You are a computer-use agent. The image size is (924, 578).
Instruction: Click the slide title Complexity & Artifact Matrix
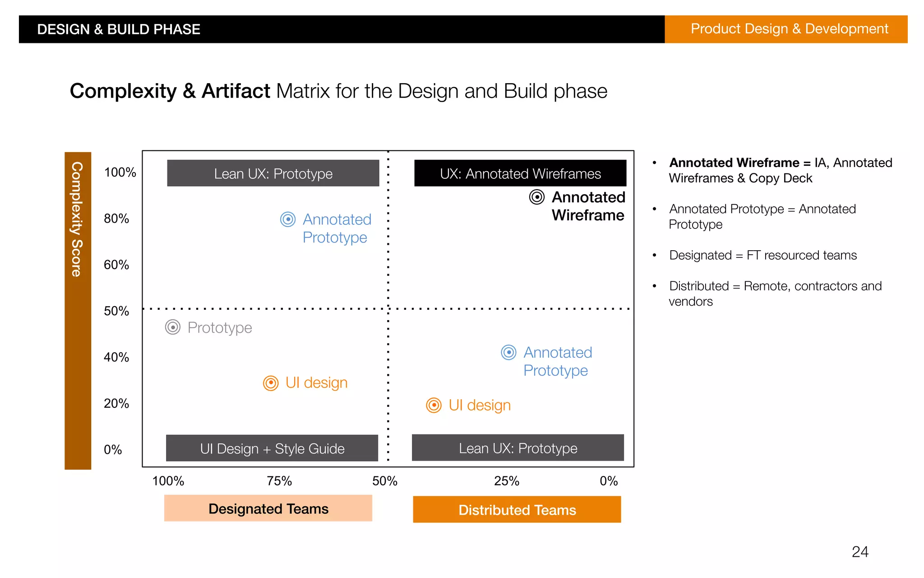338,91
